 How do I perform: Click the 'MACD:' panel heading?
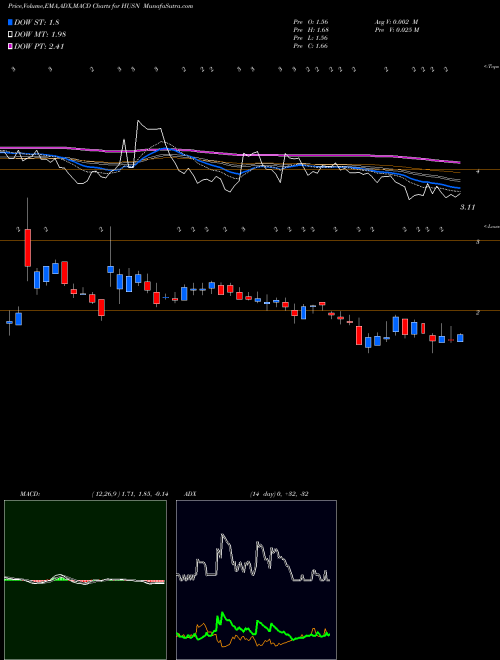30,494
